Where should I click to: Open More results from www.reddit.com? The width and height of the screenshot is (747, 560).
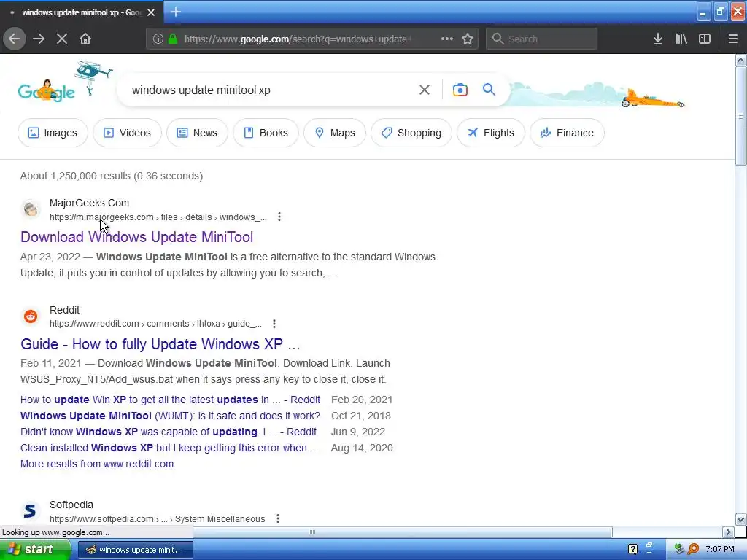(97, 464)
